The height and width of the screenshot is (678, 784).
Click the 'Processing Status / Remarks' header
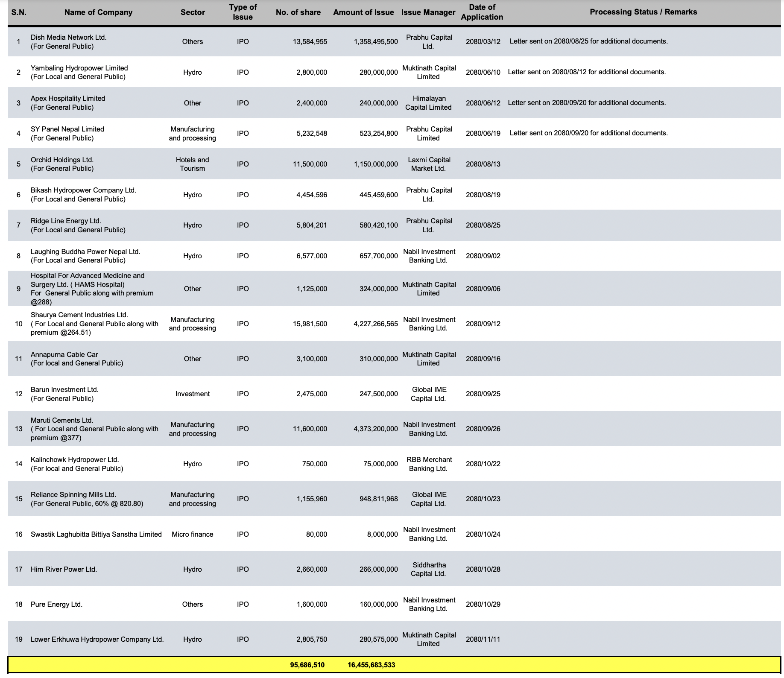pyautogui.click(x=643, y=12)
